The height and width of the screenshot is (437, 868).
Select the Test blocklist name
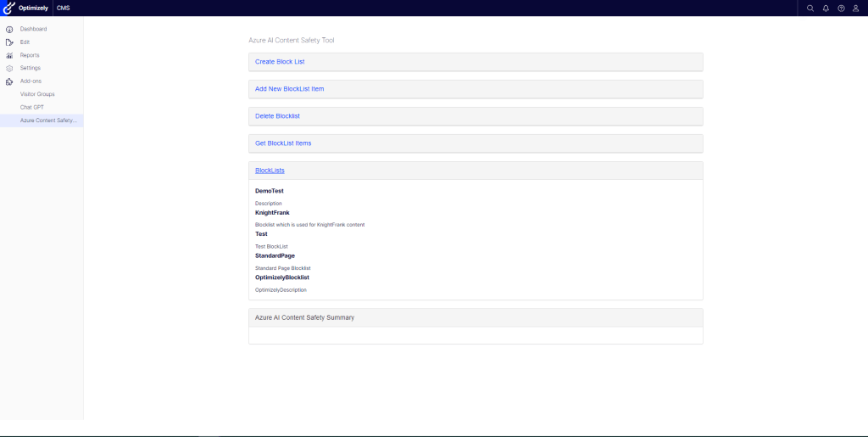(261, 233)
